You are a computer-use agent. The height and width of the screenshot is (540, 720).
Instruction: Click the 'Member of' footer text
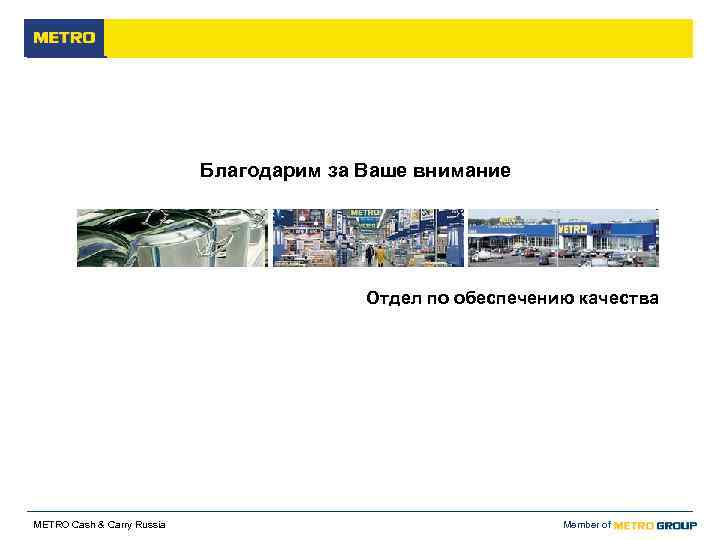587,524
